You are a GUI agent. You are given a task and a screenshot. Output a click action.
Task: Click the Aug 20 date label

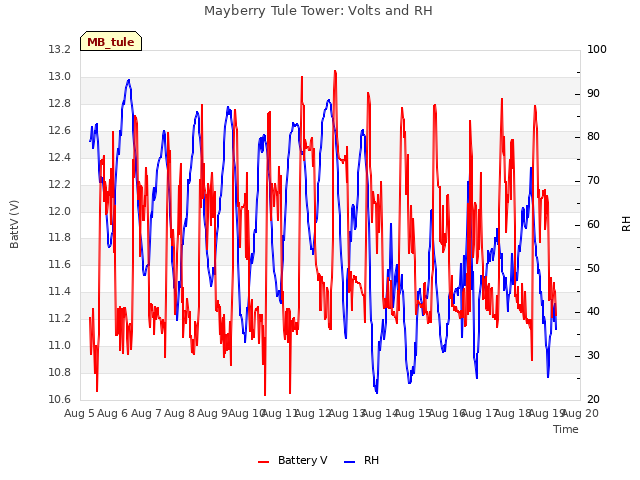581,413
